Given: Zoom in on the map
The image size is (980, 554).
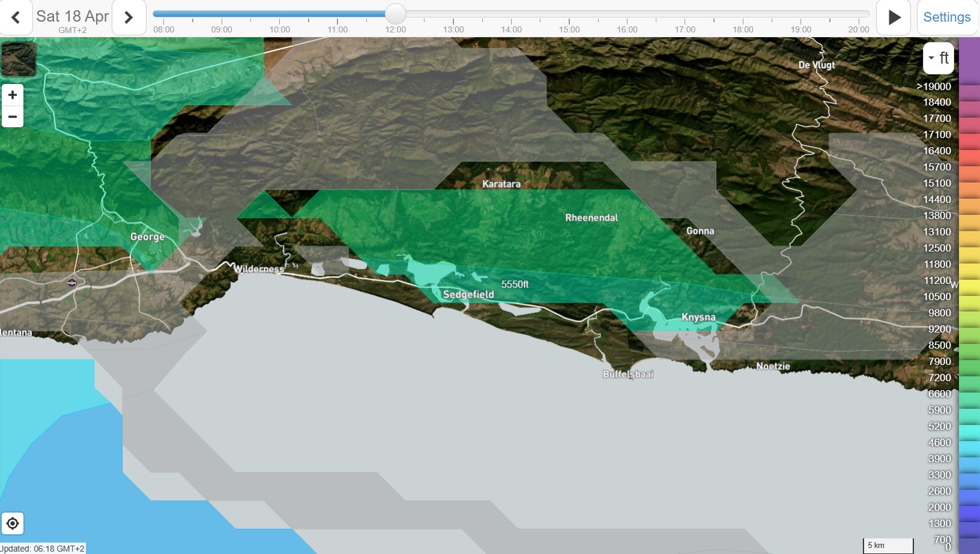Looking at the screenshot, I should pos(13,95).
